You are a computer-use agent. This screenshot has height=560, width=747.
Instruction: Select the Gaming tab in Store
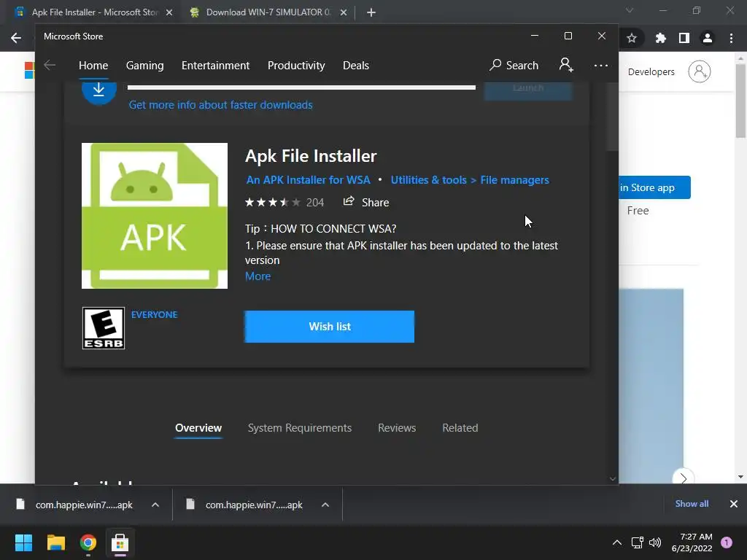145,65
